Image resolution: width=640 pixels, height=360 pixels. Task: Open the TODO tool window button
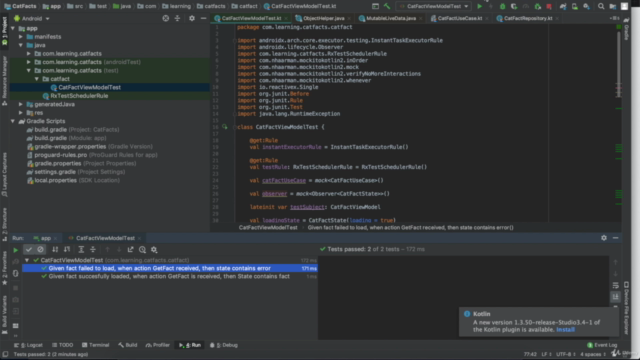tap(62, 345)
